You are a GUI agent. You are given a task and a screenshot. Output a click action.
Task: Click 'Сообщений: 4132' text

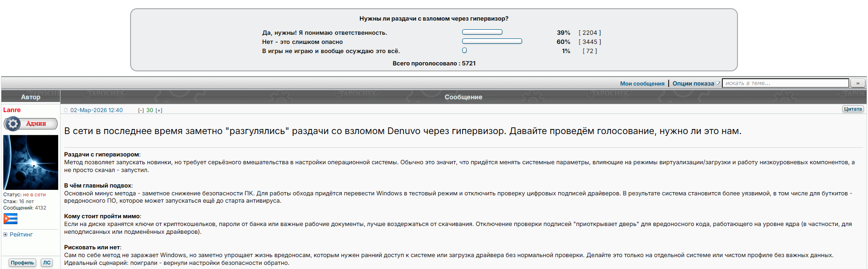click(25, 208)
